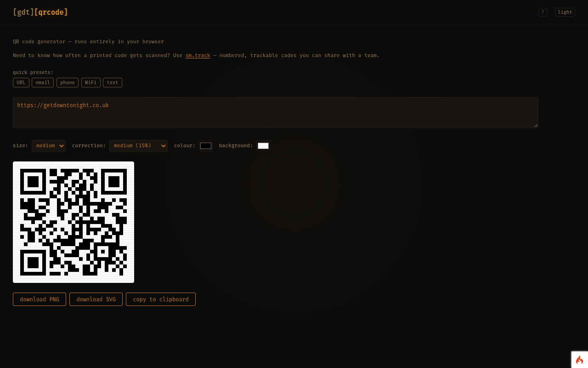Viewport: 588px width, 368px height.
Task: Open the flame debug toolbar icon
Action: click(579, 360)
